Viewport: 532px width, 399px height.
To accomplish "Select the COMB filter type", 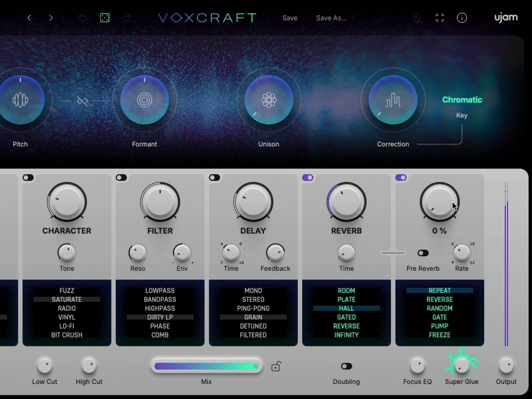I will pos(160,335).
